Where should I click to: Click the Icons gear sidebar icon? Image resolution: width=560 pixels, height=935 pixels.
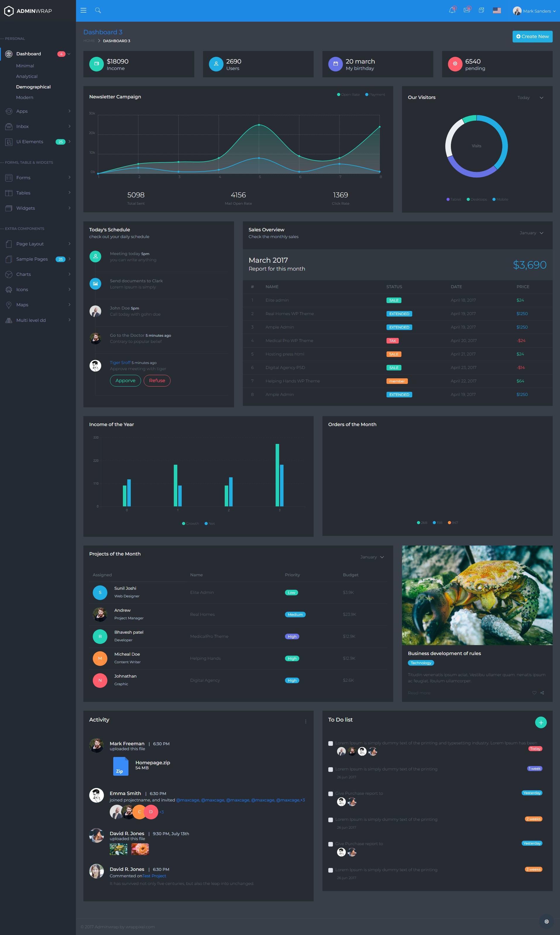pos(9,290)
